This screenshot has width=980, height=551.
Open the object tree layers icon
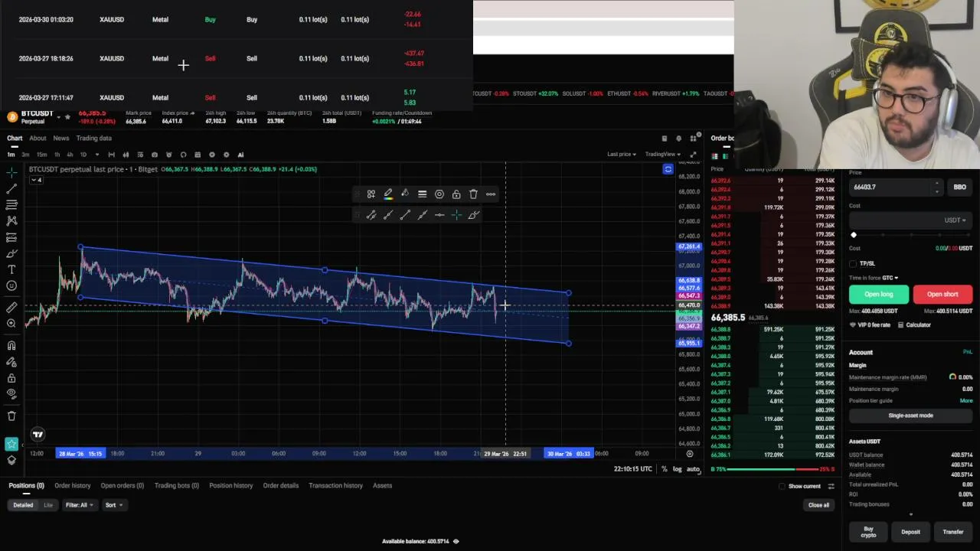pyautogui.click(x=11, y=460)
